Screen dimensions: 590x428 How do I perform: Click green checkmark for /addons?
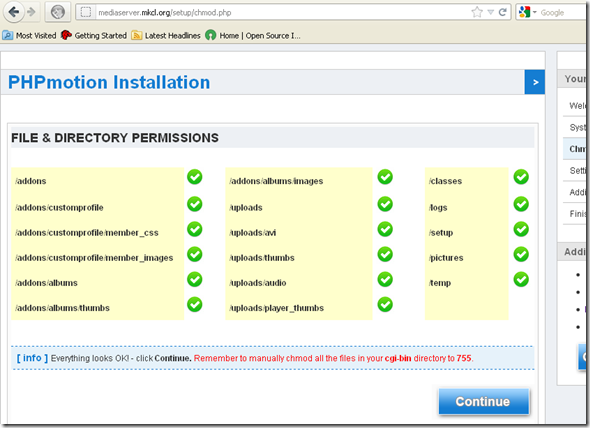(195, 177)
